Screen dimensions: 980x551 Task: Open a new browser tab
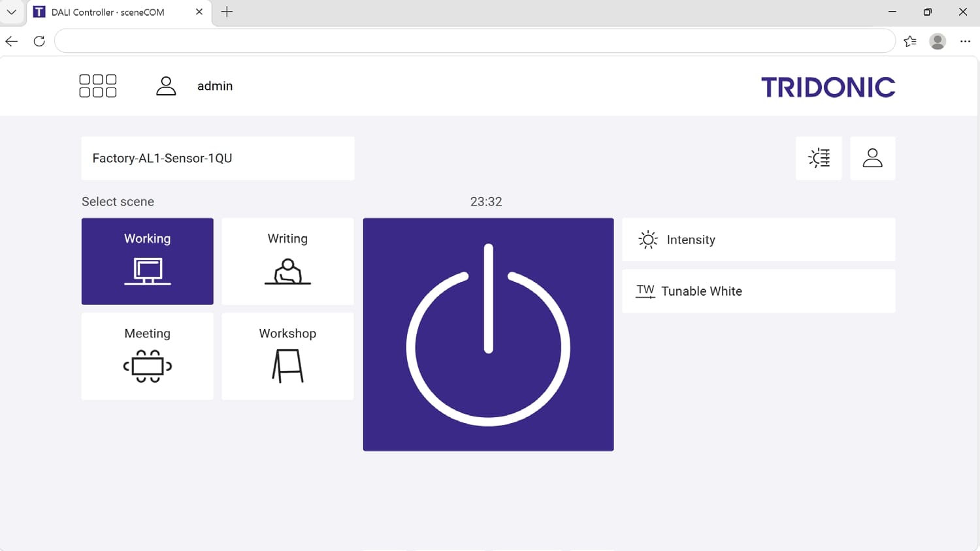point(227,12)
